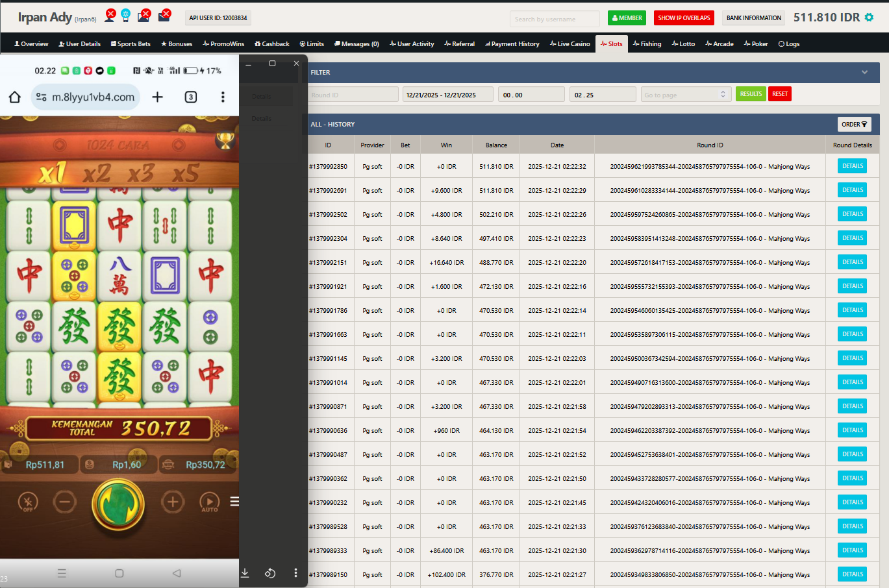This screenshot has height=588, width=889.
Task: Collapse FILTER panel with chevron
Action: (864, 72)
